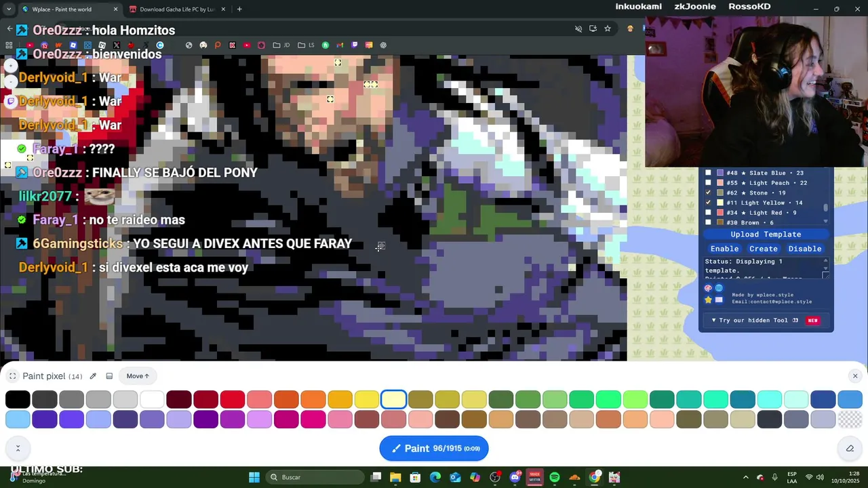Image resolution: width=868 pixels, height=488 pixels.
Task: Click the blue Paint 96/1915 button
Action: [434, 448]
